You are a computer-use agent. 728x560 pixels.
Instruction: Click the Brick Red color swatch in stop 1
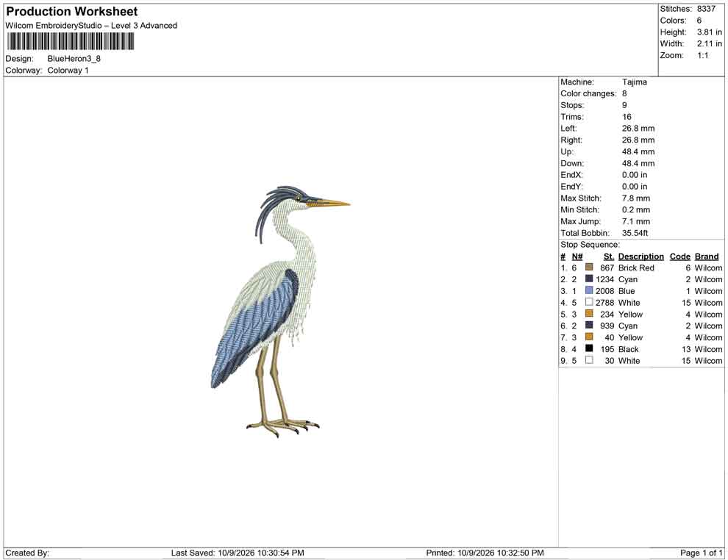pos(589,268)
